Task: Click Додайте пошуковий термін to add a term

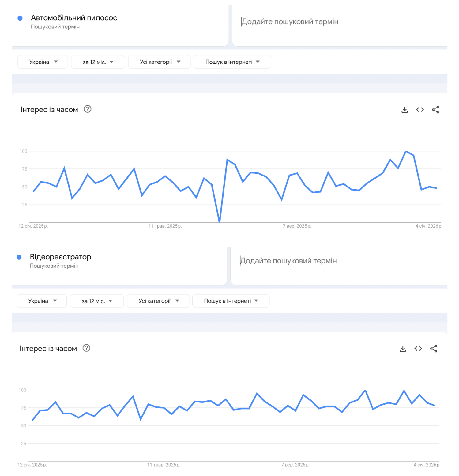Action: click(x=290, y=21)
